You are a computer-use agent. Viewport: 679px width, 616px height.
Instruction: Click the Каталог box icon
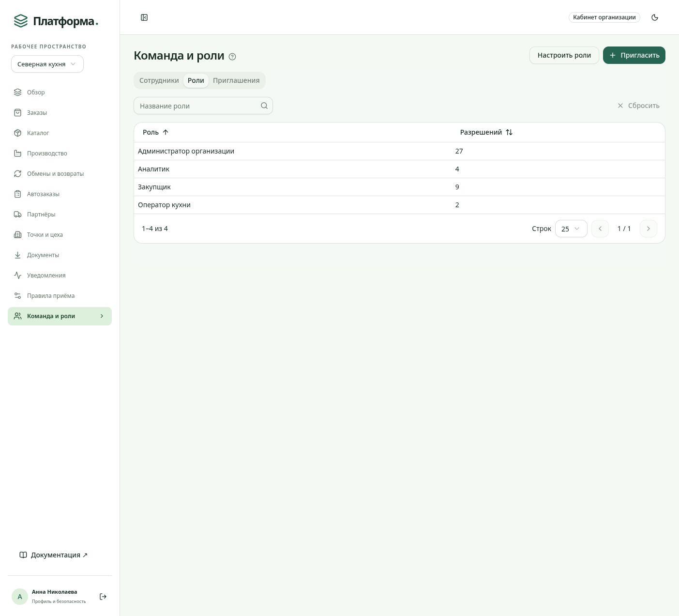(x=18, y=133)
